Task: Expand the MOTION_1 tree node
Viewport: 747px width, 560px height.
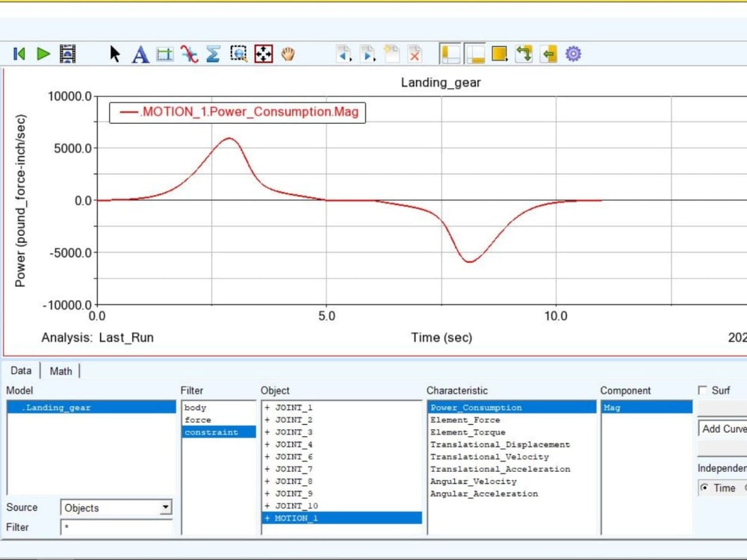Action: pos(267,518)
